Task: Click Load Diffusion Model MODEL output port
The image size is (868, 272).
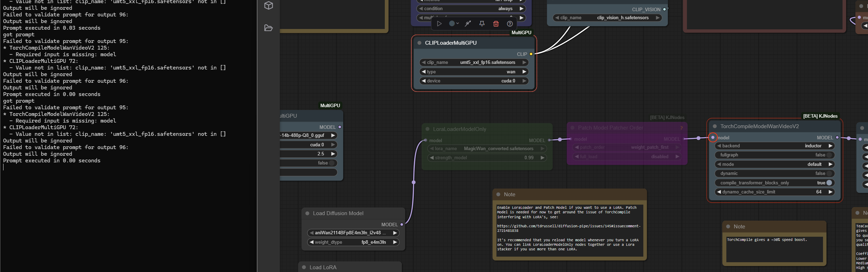Action: (x=402, y=225)
